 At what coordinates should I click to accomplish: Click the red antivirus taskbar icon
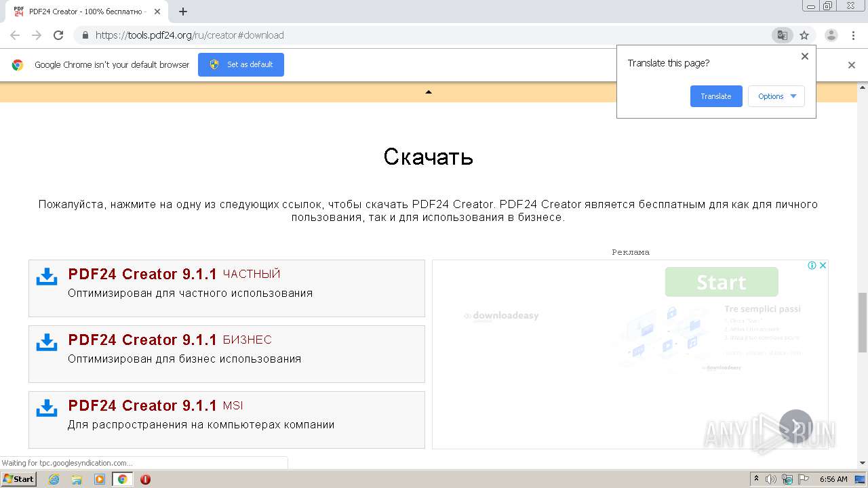coord(145,479)
